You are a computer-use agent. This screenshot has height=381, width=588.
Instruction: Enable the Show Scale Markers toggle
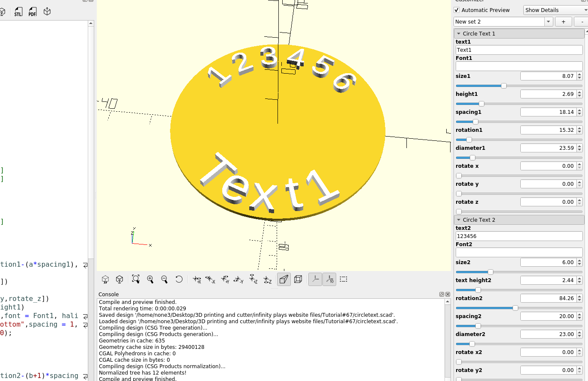coord(330,279)
